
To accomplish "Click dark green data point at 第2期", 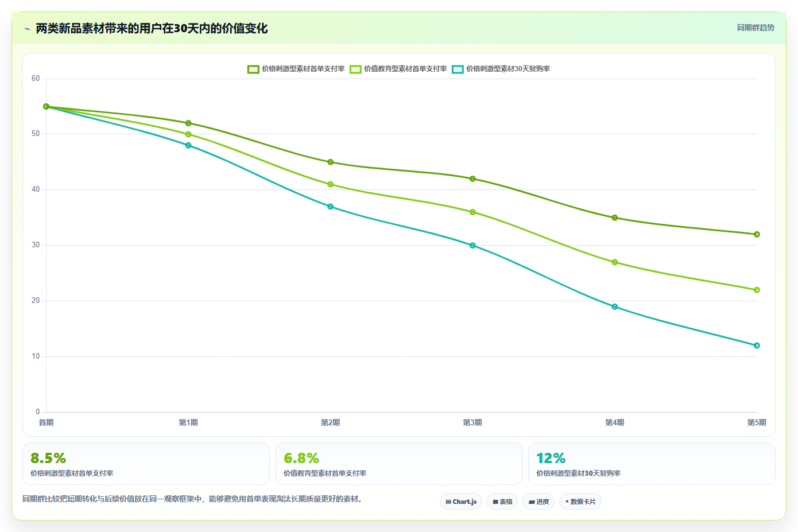I will click(331, 162).
